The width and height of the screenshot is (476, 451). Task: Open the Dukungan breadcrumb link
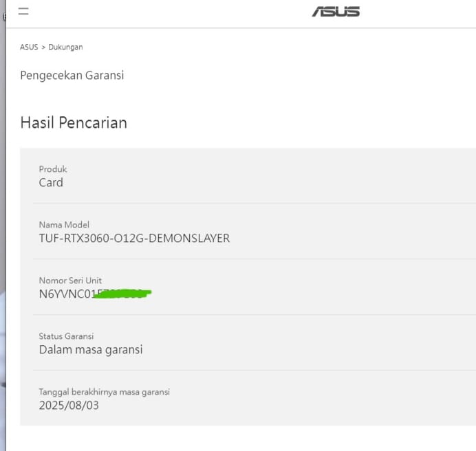(x=65, y=47)
